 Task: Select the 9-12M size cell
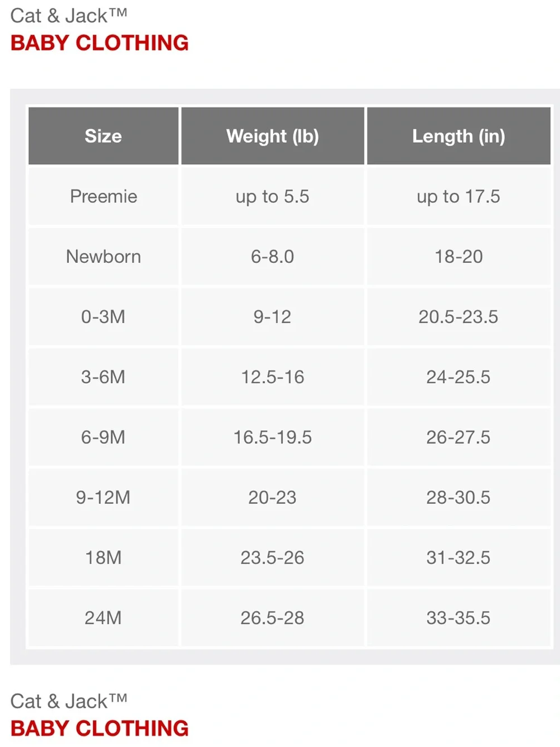[x=104, y=498]
